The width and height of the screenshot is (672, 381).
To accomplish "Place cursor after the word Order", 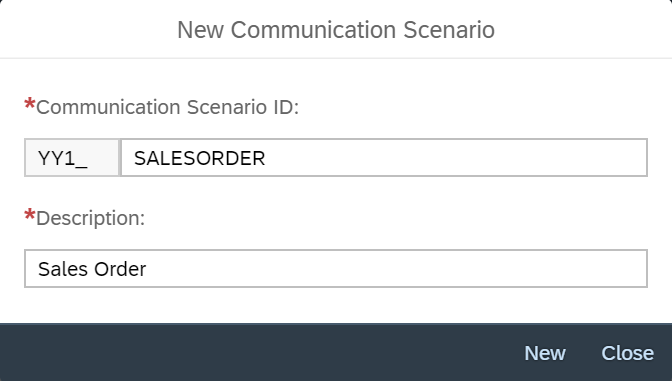I will pos(147,269).
